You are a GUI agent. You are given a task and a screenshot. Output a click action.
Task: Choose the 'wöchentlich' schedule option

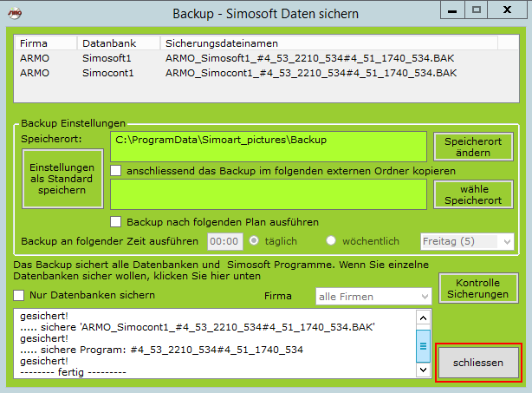331,240
